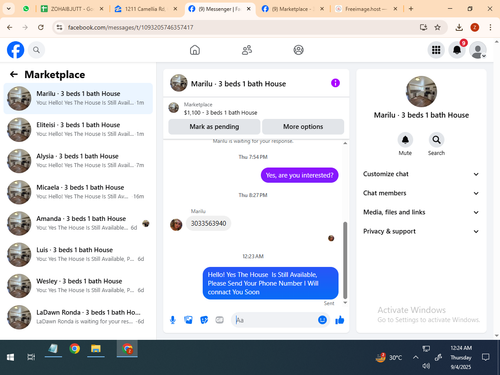Open Eliteisi conversation
The height and width of the screenshot is (375, 500).
[78, 129]
